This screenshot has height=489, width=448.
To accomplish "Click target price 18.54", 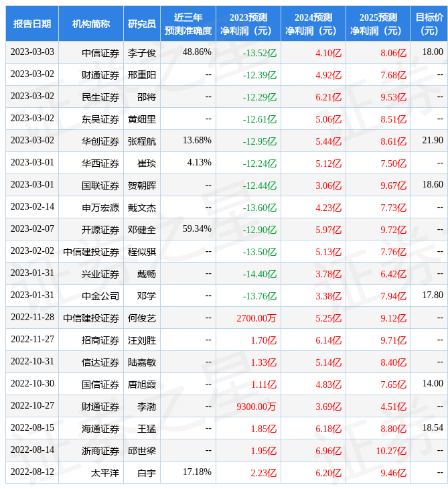I will point(433,428).
